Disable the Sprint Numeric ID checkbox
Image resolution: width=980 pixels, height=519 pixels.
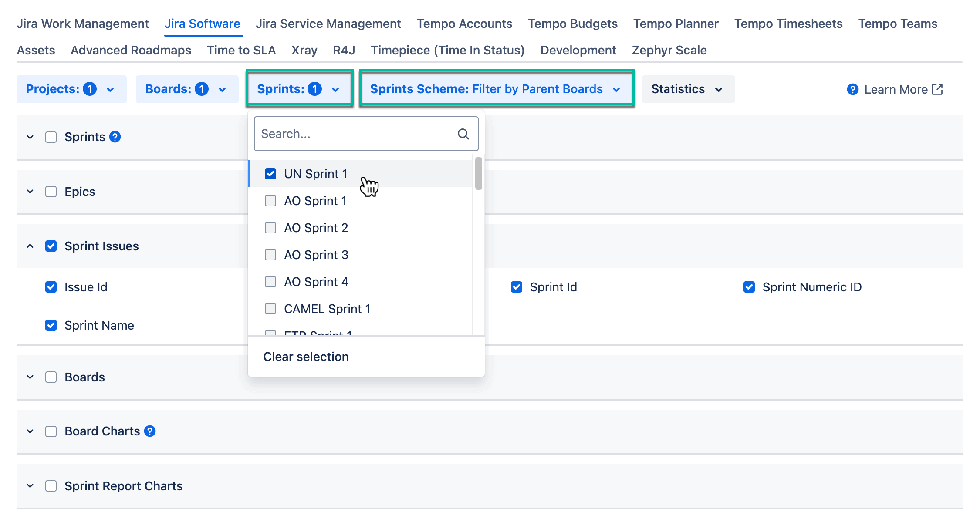click(749, 287)
